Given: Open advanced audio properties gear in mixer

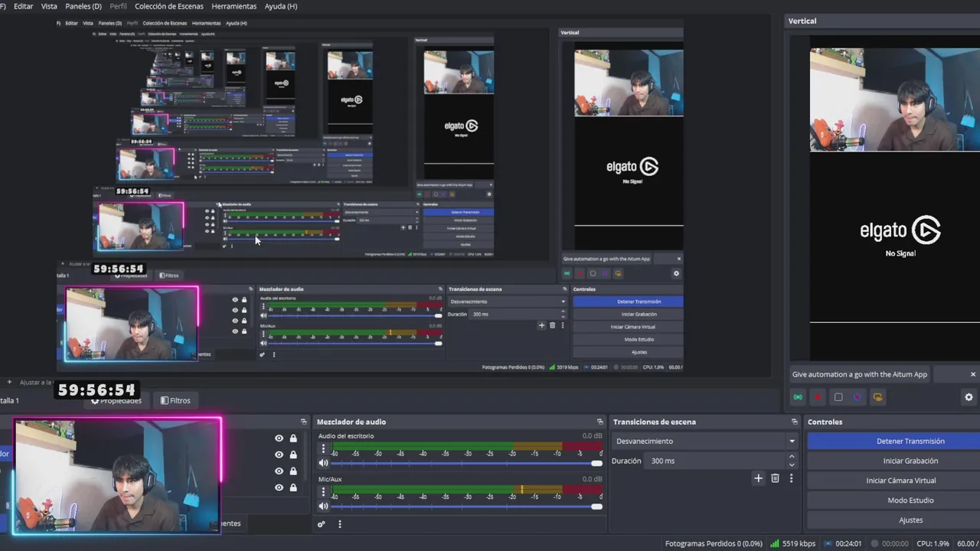Looking at the screenshot, I should [x=322, y=524].
